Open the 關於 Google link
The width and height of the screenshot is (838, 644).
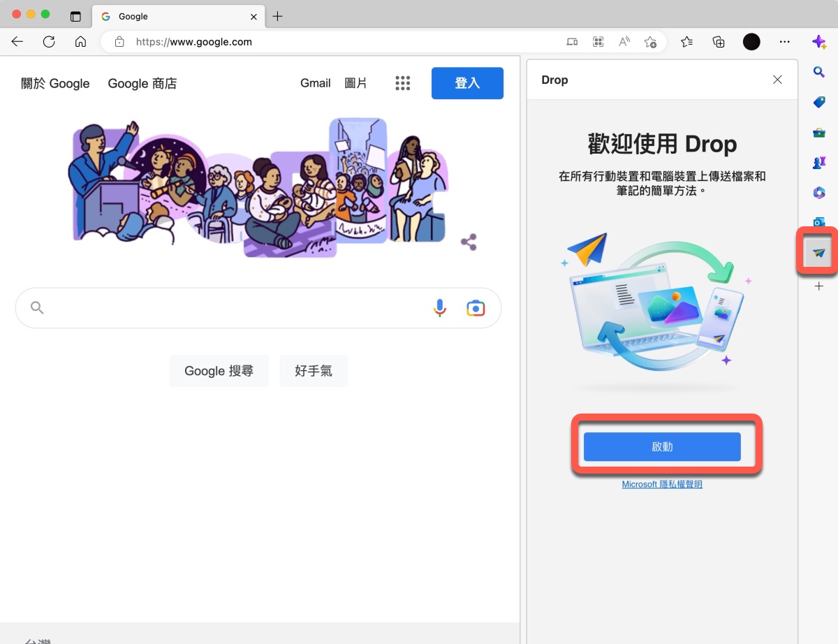[x=55, y=84]
